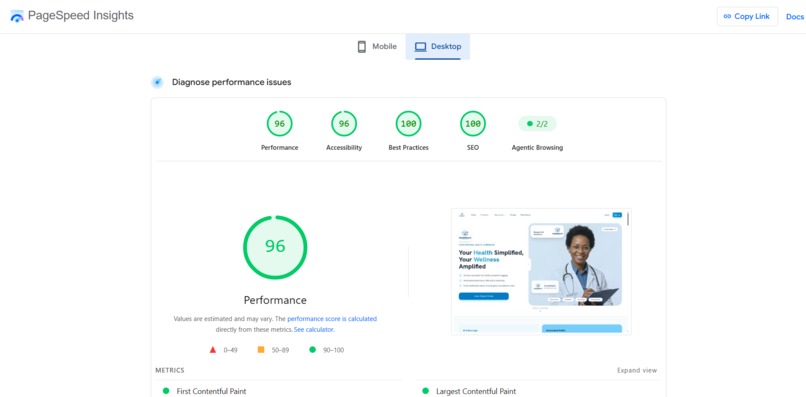This screenshot has width=806, height=397.
Task: Click the Mobile phone icon
Action: [362, 47]
